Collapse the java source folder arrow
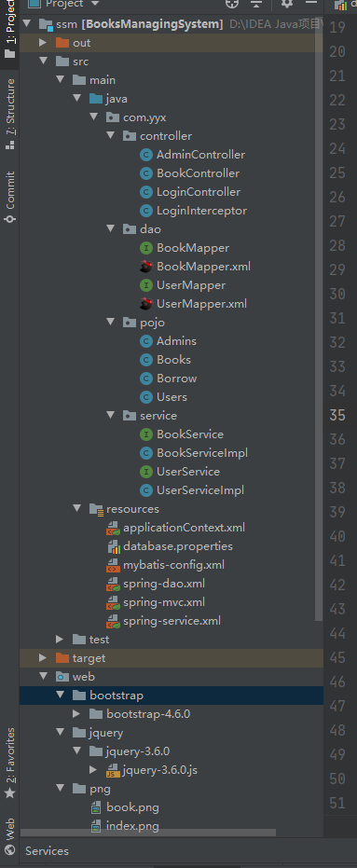Viewport: 357px width, 868px height. pyautogui.click(x=76, y=99)
